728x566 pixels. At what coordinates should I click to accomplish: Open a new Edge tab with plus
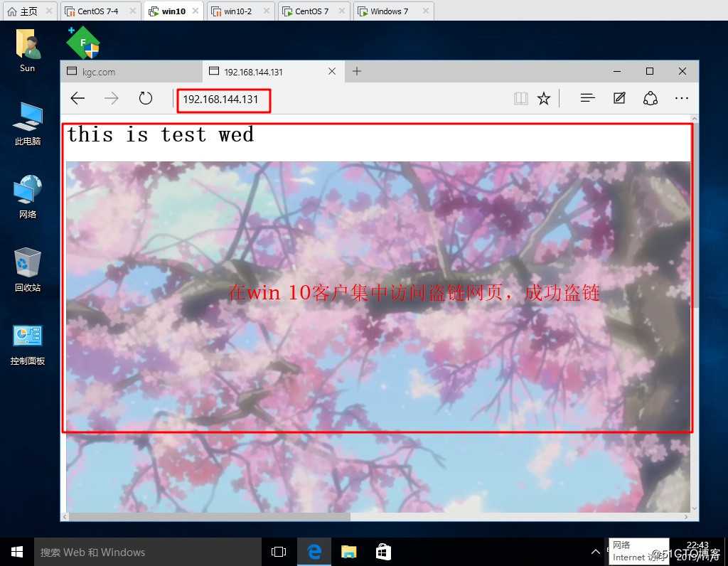point(357,71)
